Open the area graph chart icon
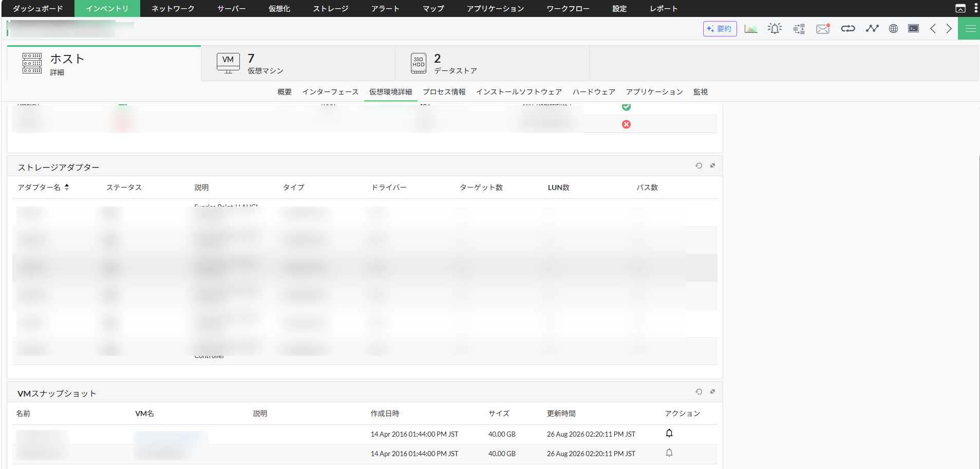This screenshot has width=980, height=469. (751, 29)
